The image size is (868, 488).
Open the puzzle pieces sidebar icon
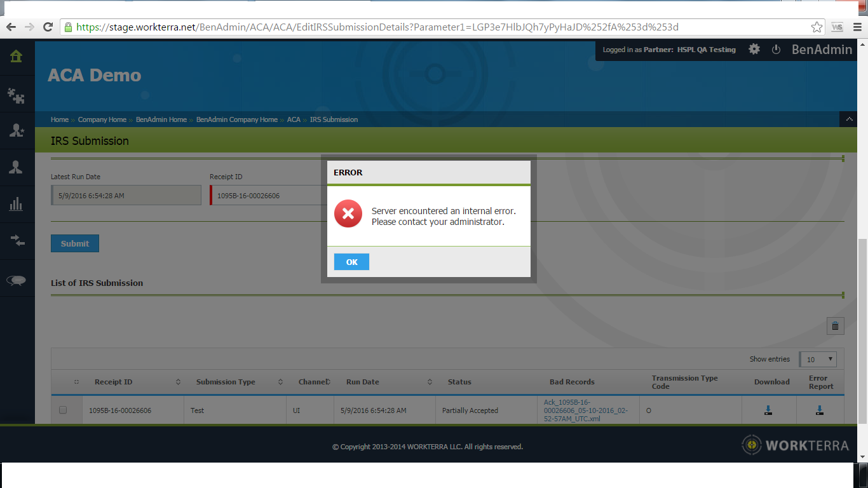(x=17, y=95)
